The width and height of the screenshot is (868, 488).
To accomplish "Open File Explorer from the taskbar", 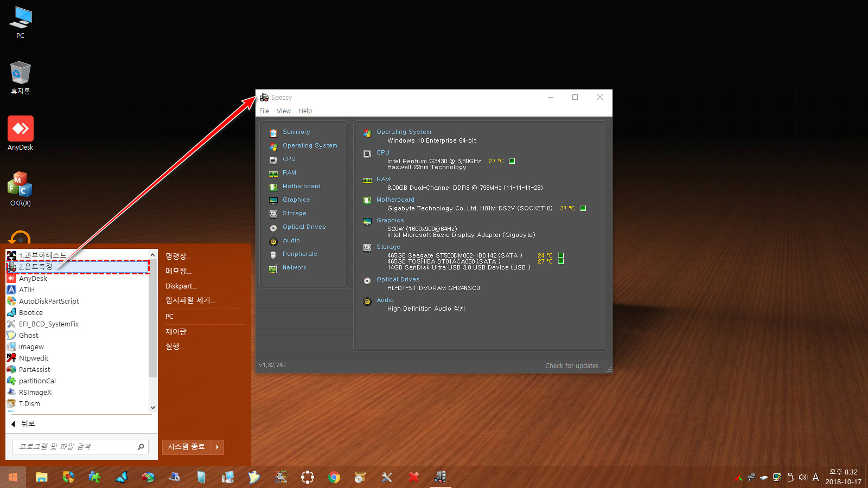I will 42,477.
